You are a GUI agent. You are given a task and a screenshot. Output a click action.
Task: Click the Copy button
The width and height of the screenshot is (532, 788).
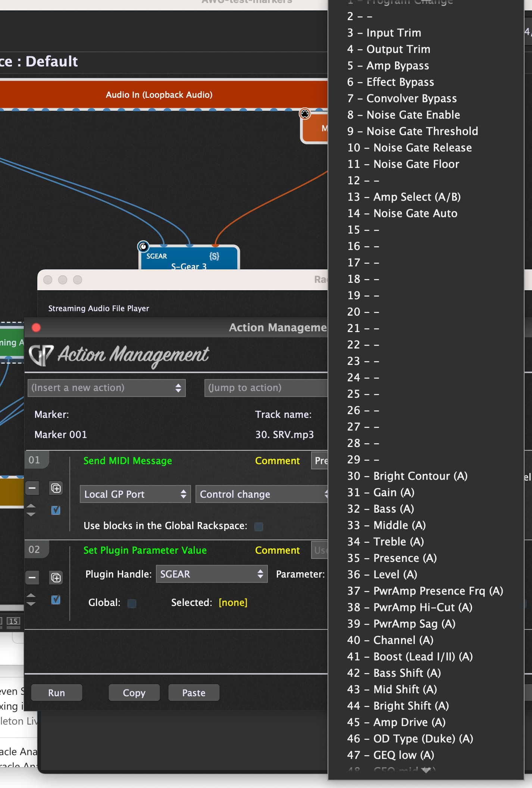point(134,692)
